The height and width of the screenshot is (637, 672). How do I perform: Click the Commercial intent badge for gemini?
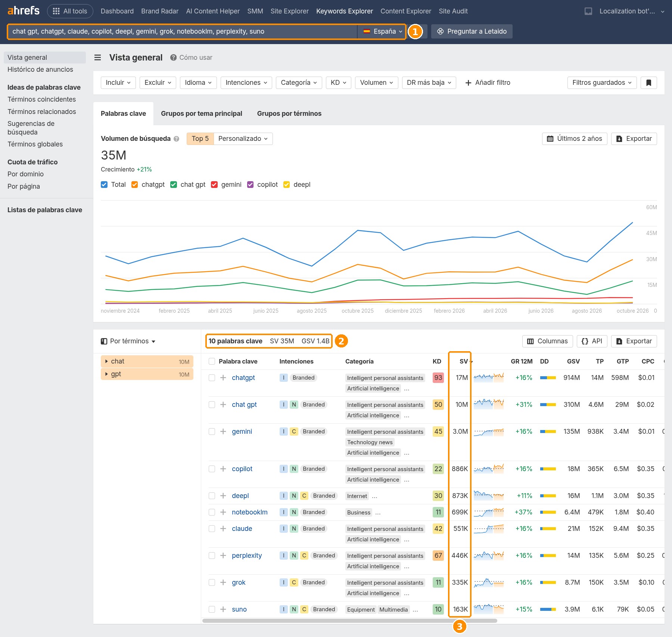point(294,432)
